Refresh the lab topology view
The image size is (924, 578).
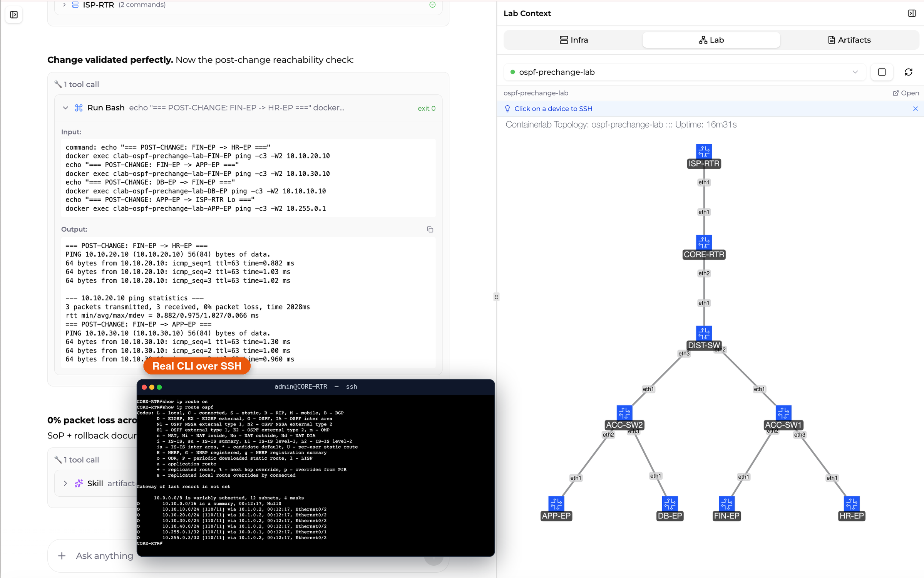pyautogui.click(x=908, y=72)
